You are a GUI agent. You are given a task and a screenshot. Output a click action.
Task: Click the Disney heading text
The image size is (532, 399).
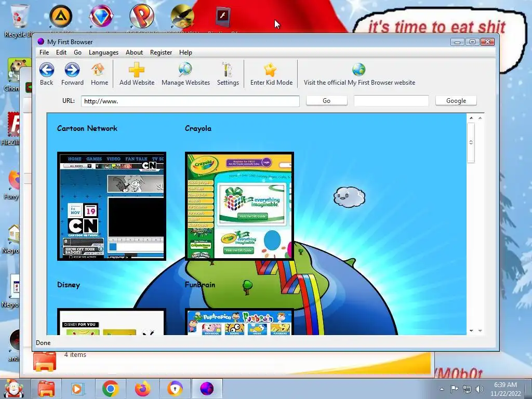click(69, 285)
